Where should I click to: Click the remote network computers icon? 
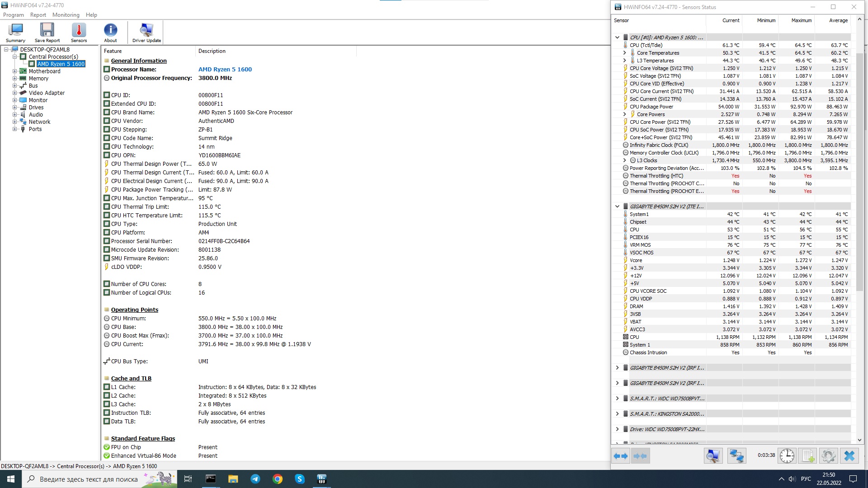[x=736, y=456]
